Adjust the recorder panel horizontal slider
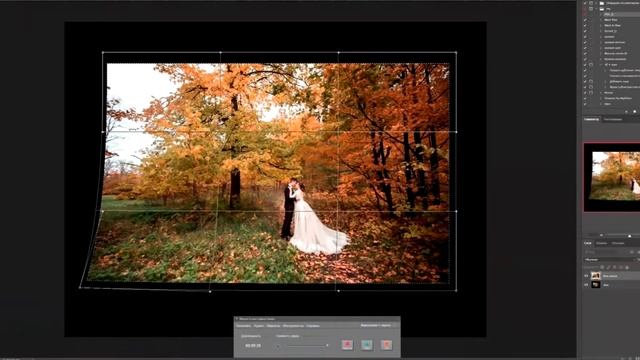Image resolution: width=640 pixels, height=360 pixels. (x=308, y=346)
